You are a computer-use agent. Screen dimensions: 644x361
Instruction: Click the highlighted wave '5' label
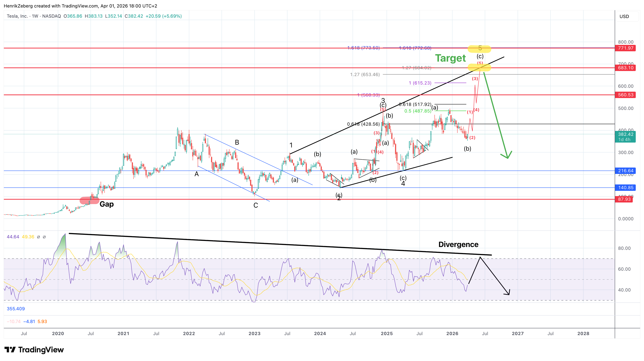point(480,48)
